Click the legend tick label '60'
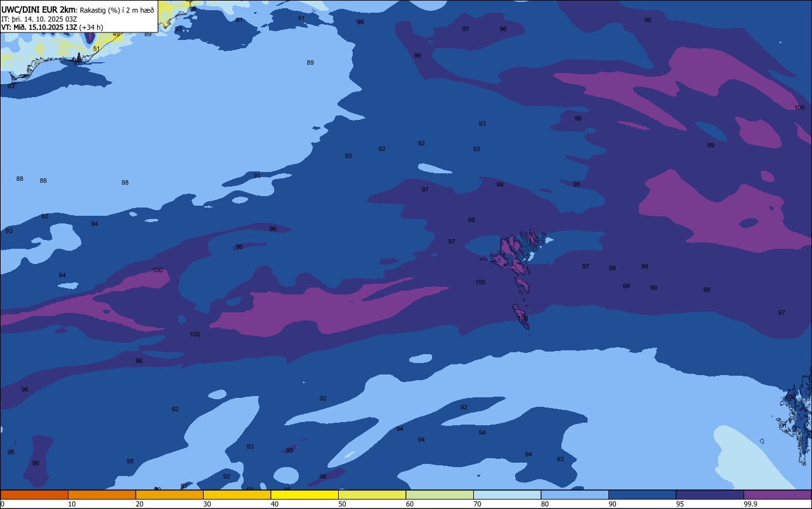This screenshot has height=509, width=812. coord(410,504)
